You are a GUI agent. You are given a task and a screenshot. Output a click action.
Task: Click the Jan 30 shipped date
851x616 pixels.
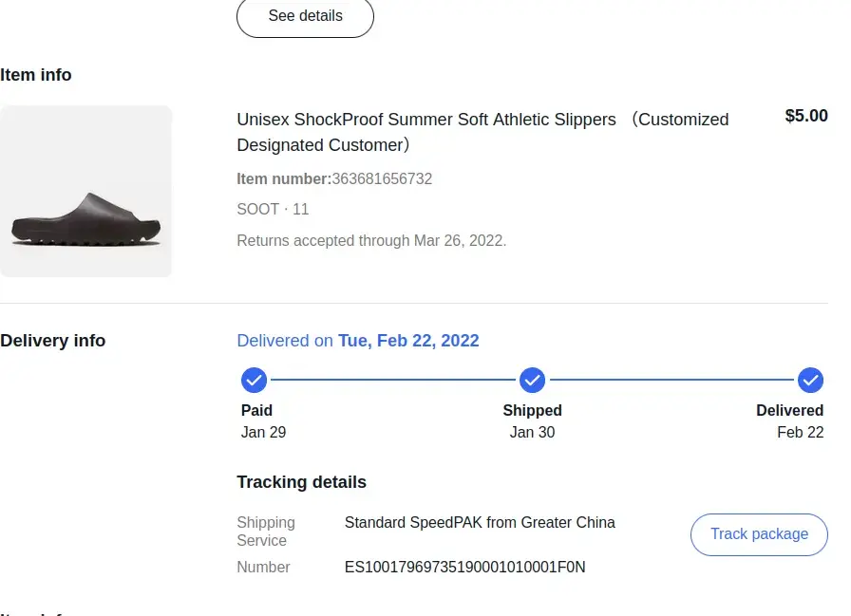tap(532, 433)
